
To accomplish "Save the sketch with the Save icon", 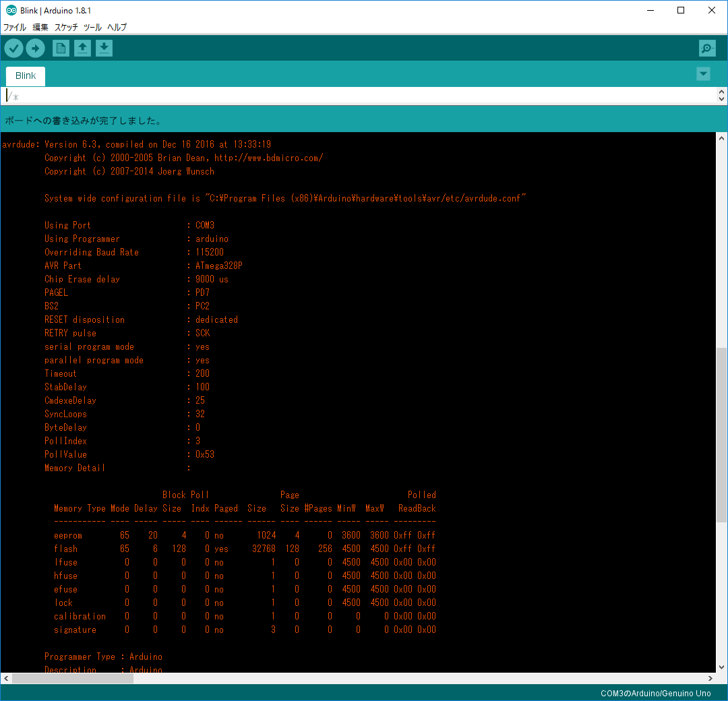I will (x=104, y=49).
